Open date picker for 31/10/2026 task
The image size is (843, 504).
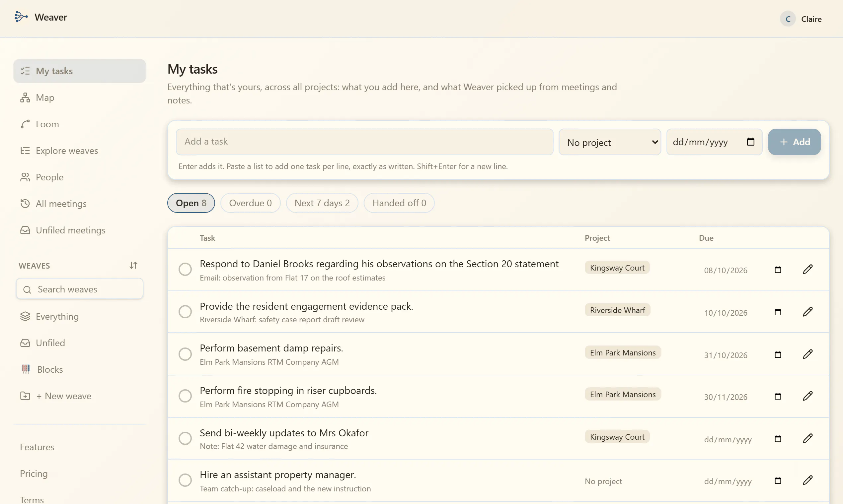point(778,354)
